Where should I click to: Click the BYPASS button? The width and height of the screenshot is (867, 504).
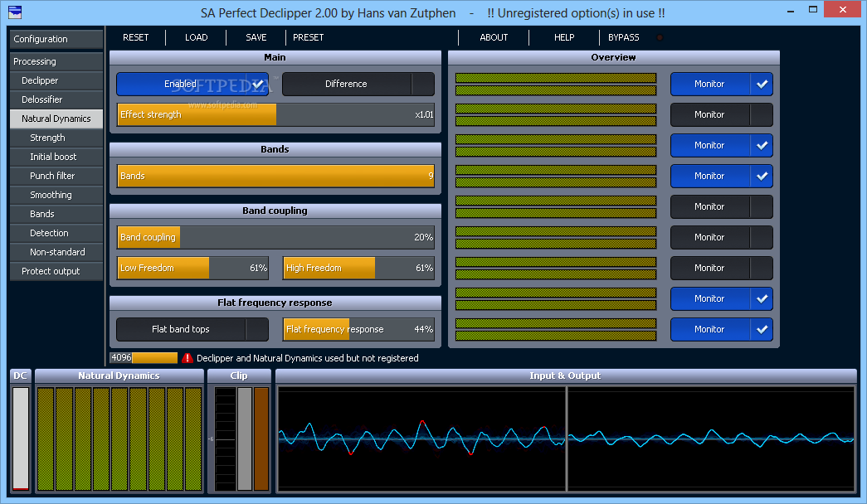tap(624, 37)
